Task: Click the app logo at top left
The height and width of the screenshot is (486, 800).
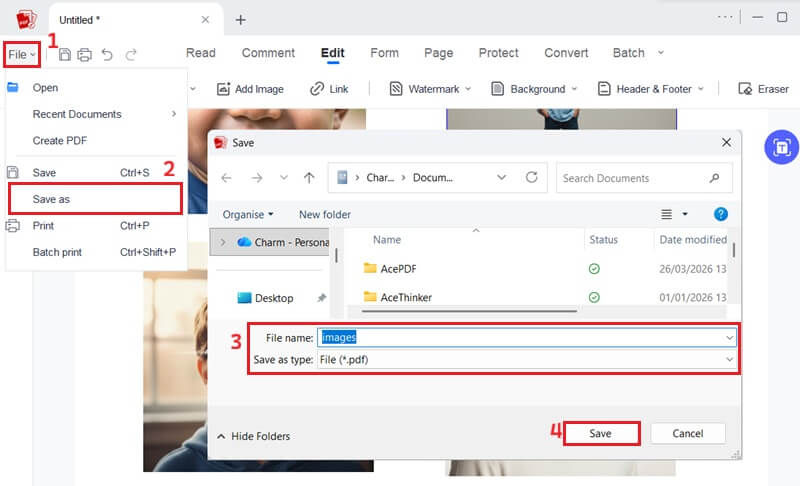Action: pyautogui.click(x=26, y=20)
